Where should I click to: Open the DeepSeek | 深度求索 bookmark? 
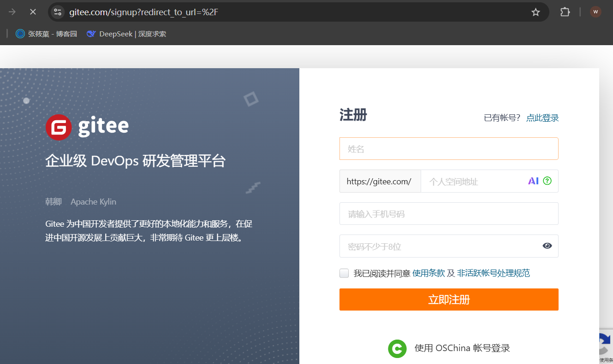tap(126, 34)
